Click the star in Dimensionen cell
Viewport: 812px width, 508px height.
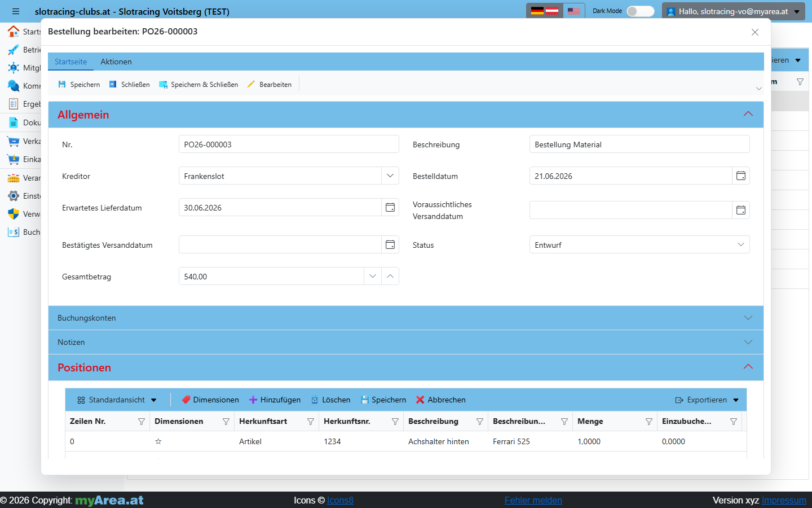tap(158, 441)
